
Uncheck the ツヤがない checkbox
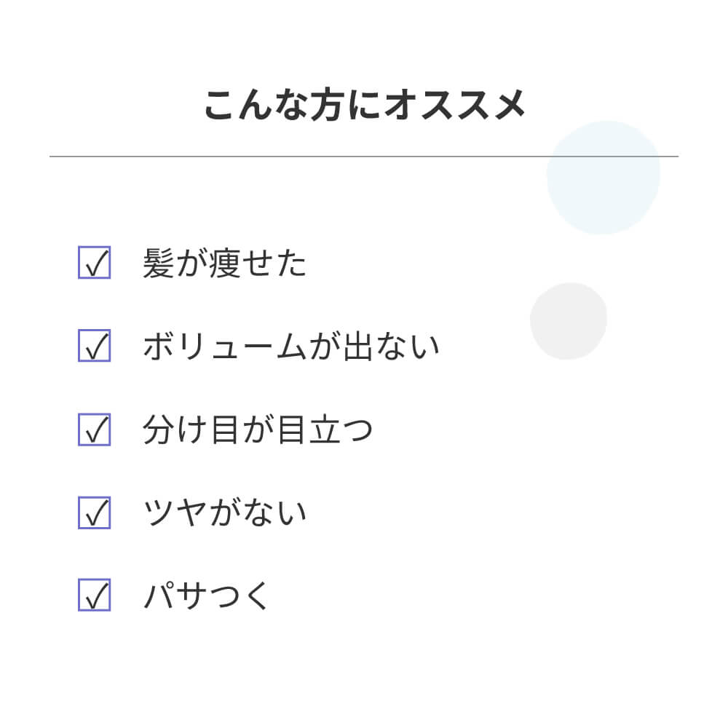pyautogui.click(x=94, y=513)
